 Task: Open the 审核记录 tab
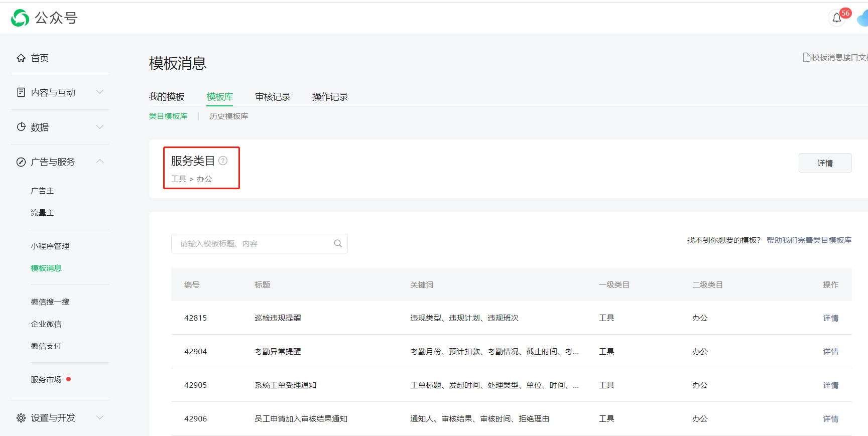pos(273,97)
